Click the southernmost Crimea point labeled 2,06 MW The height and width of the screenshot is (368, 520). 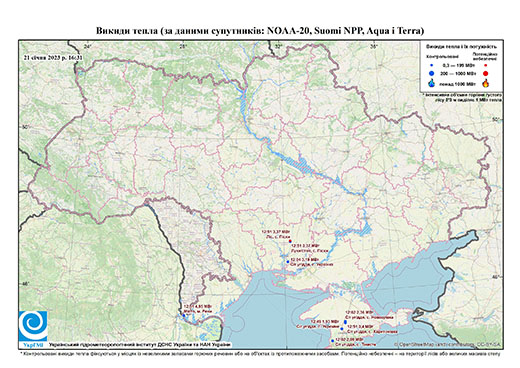point(332,341)
